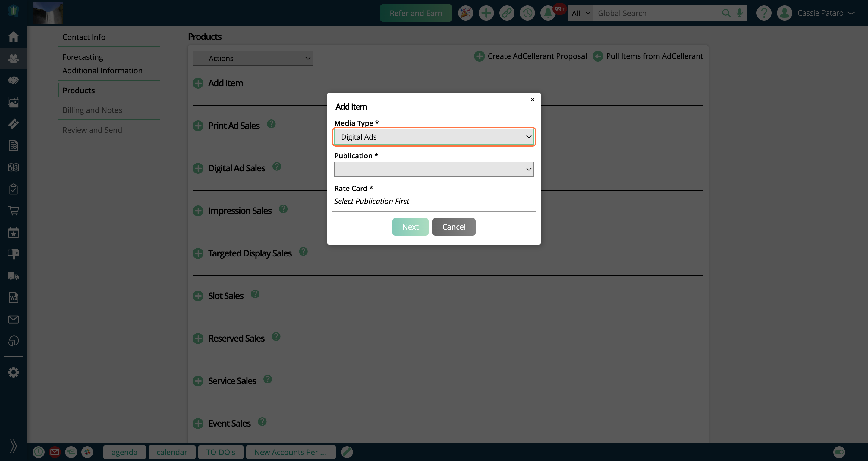Open New Accounts Per tab in bottom bar
This screenshot has height=461, width=868.
click(x=291, y=452)
